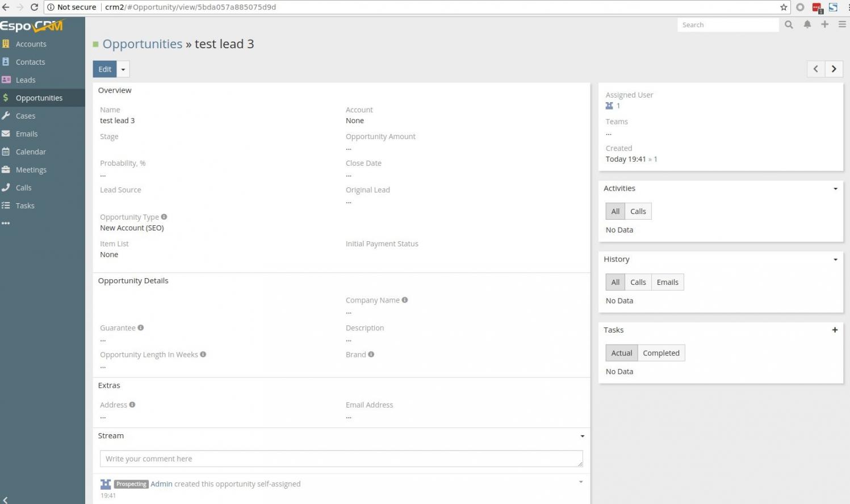Select Emails tab in History panel
This screenshot has width=850, height=504.
click(668, 282)
